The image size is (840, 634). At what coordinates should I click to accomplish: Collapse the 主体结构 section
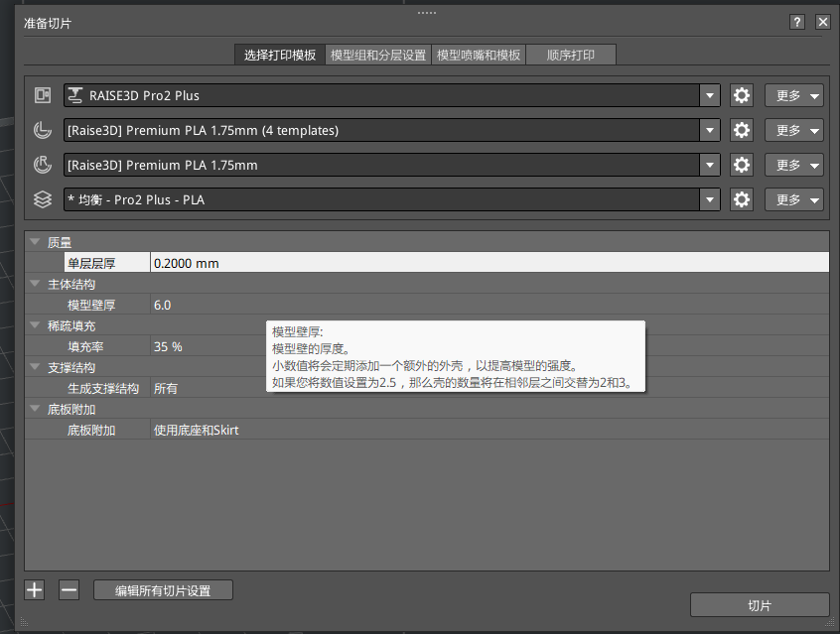[36, 284]
